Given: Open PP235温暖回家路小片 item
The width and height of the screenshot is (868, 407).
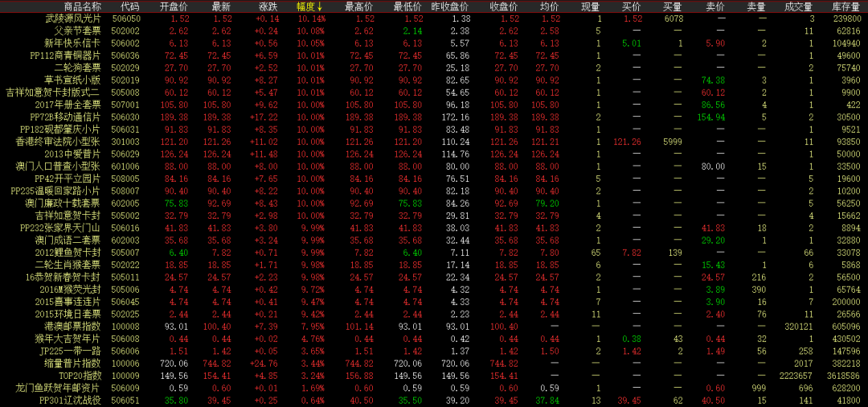Looking at the screenshot, I should pos(56,191).
